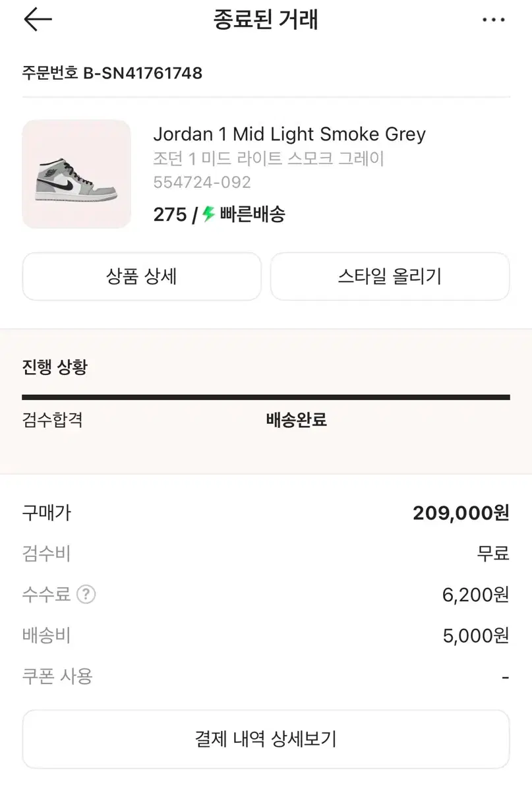Tap the Korean name 조던 1 미드 라이트 스모크 그레이
The height and width of the screenshot is (791, 532).
268,159
